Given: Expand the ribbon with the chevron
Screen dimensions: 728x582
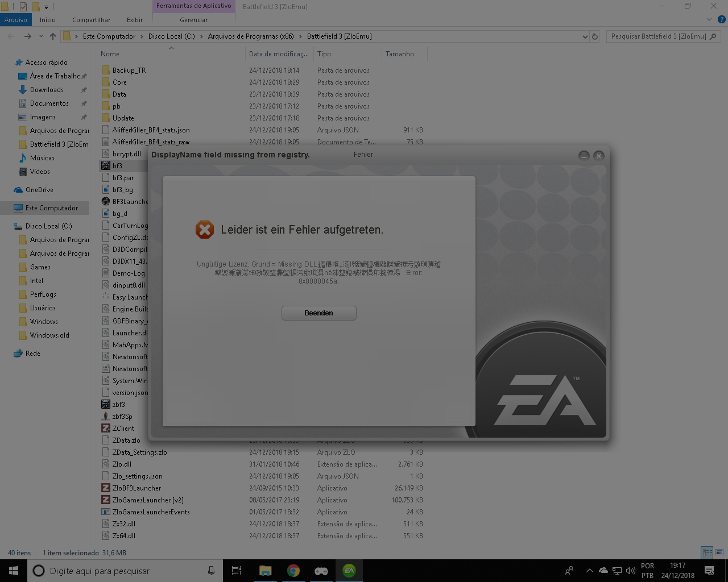Looking at the screenshot, I should point(709,20).
